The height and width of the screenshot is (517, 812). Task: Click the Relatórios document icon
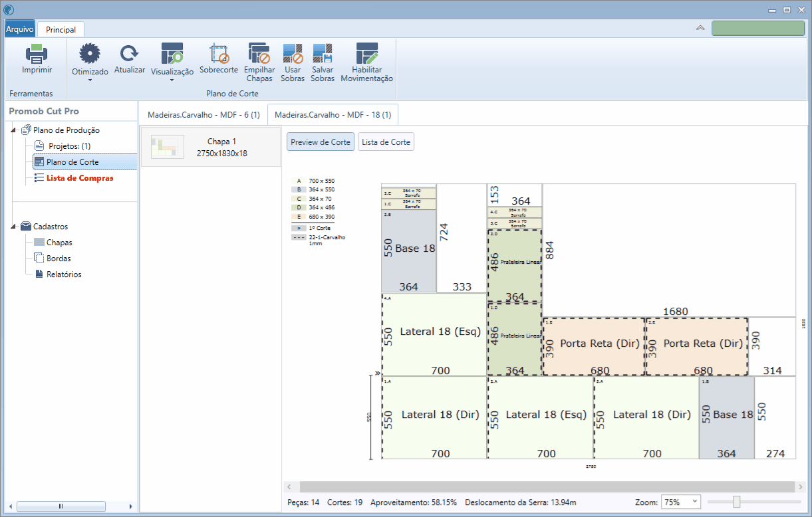[x=39, y=274]
